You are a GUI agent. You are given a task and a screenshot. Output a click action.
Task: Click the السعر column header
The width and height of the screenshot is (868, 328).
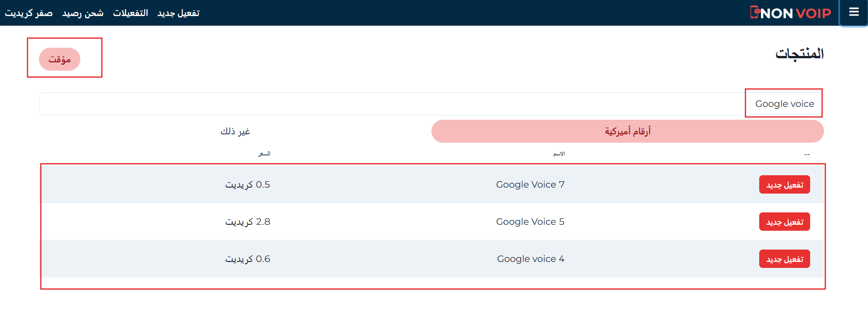[x=264, y=154]
